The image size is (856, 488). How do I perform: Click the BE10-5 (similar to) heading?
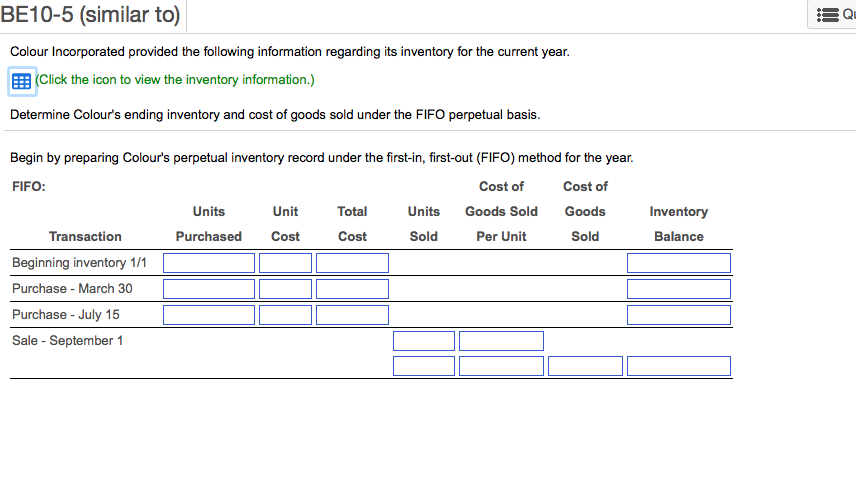coord(91,15)
